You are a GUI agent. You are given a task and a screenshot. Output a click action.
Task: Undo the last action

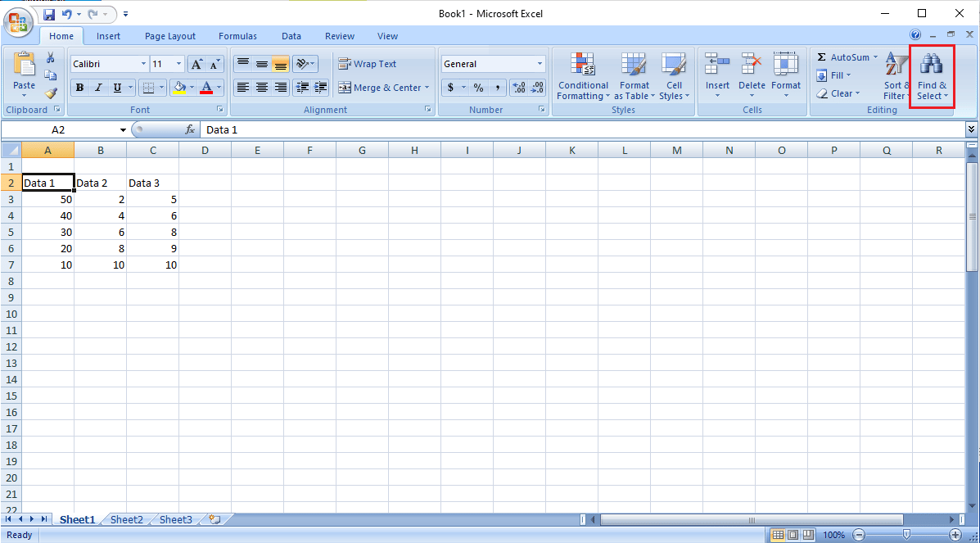67,13
